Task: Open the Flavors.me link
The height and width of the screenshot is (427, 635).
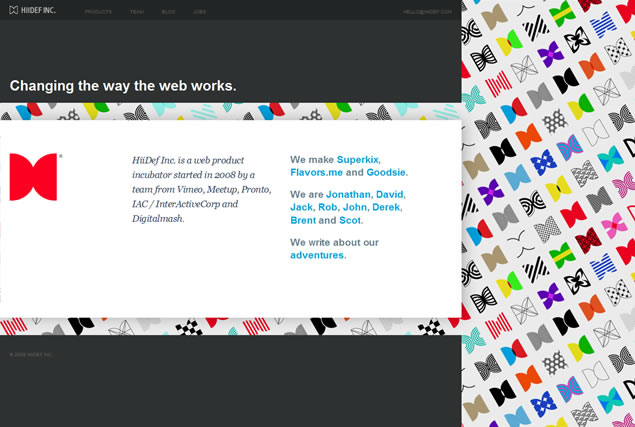Action: pyautogui.click(x=316, y=173)
